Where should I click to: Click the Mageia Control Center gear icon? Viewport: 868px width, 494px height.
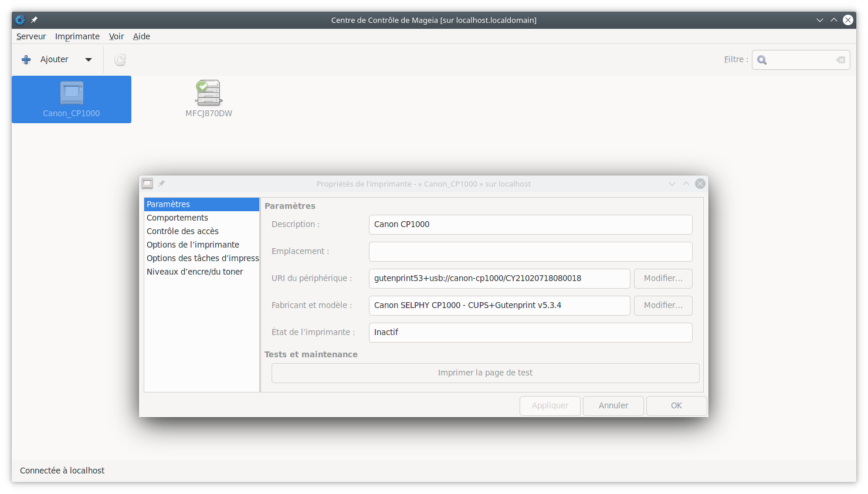tap(20, 20)
